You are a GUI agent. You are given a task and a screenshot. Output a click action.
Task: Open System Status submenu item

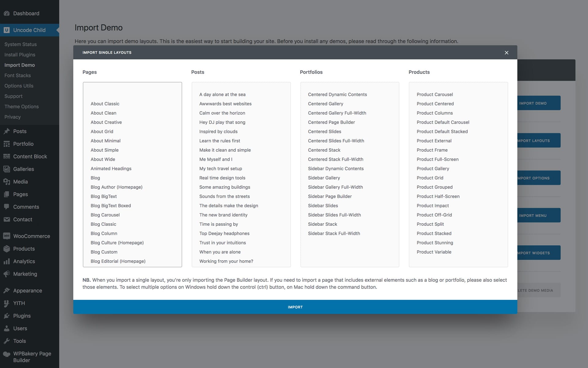[21, 44]
